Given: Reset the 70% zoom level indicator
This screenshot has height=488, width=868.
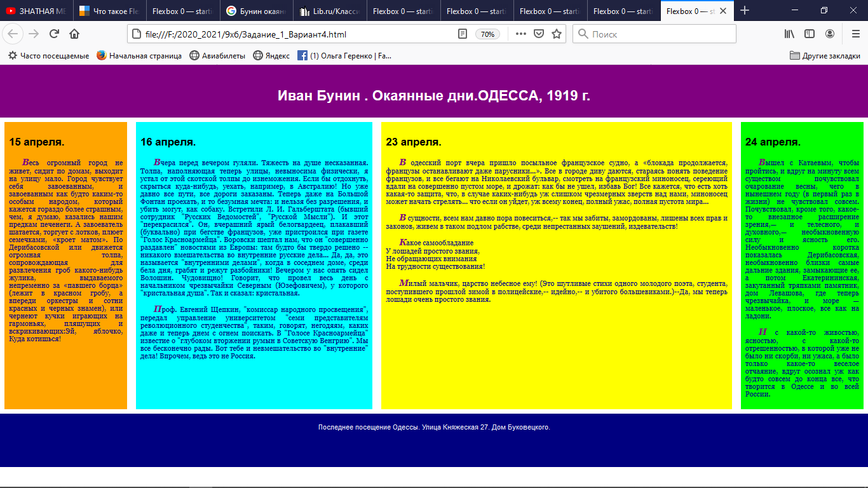Looking at the screenshot, I should [487, 34].
